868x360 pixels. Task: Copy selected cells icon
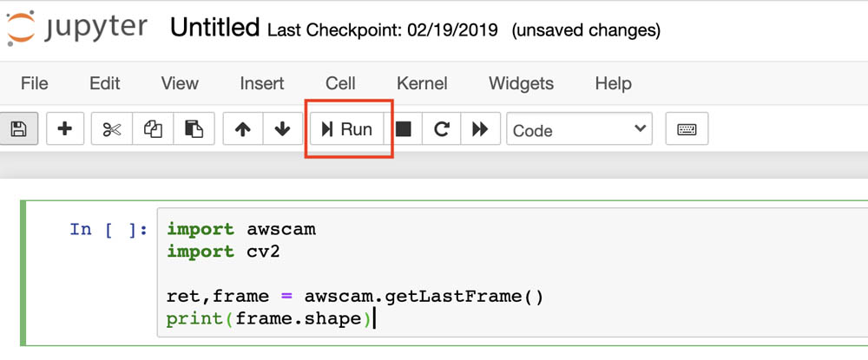[153, 129]
